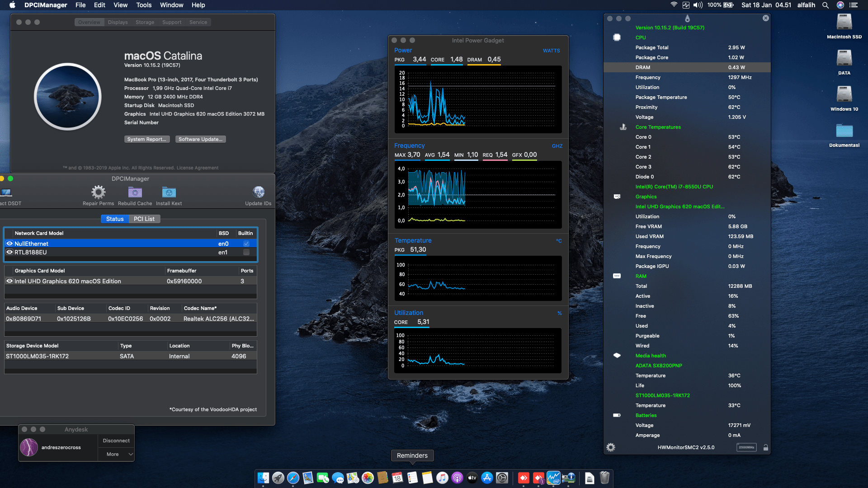Open the Music app from the Dock

pos(442,478)
